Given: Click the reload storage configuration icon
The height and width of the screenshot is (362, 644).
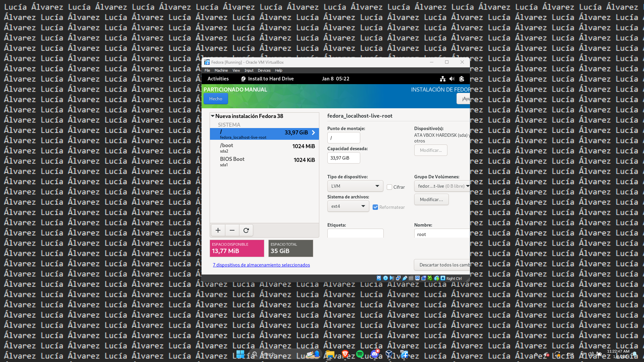Looking at the screenshot, I should click(246, 230).
